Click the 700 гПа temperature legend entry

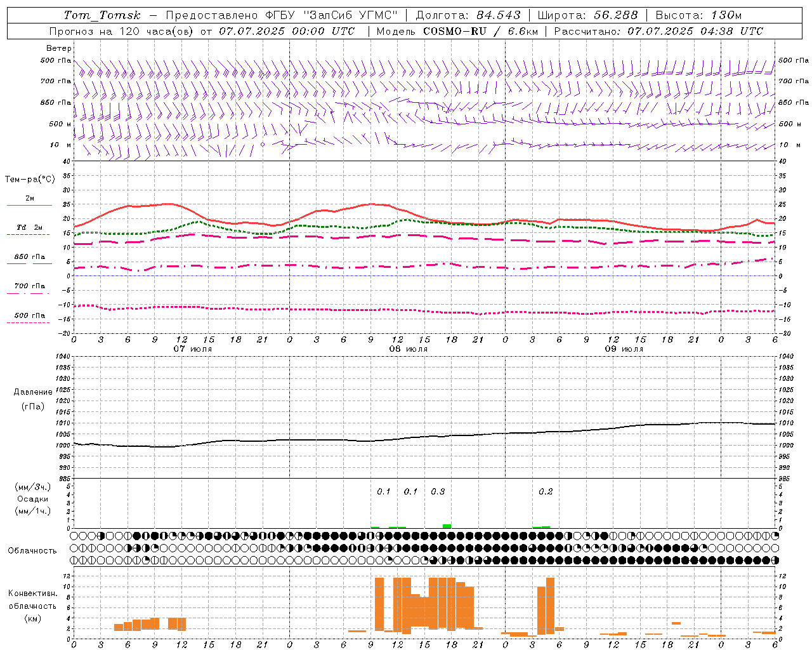click(x=29, y=286)
